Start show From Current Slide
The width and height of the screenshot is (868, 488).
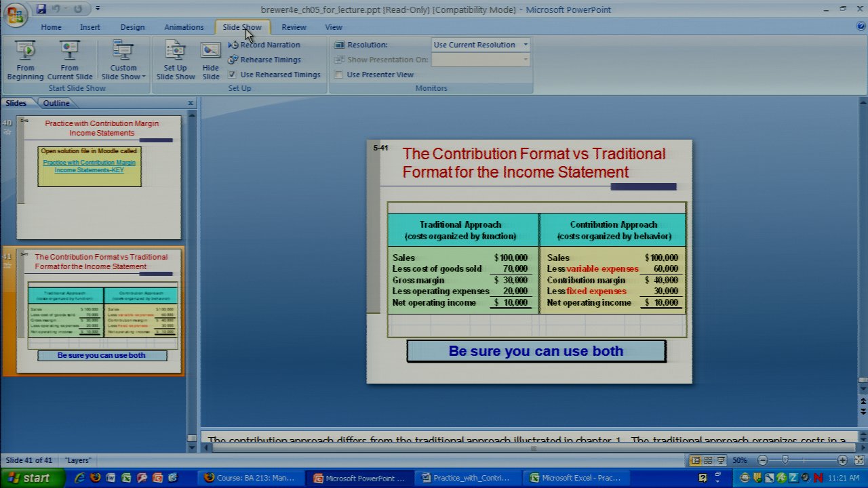tap(69, 60)
